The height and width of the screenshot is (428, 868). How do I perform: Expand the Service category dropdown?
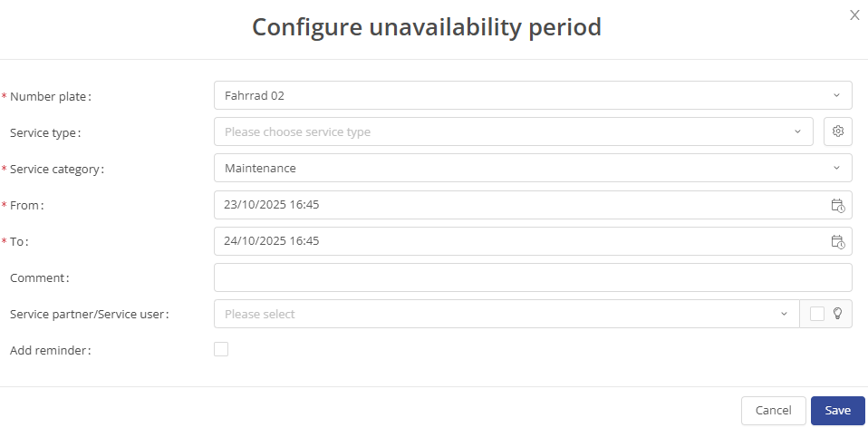835,168
